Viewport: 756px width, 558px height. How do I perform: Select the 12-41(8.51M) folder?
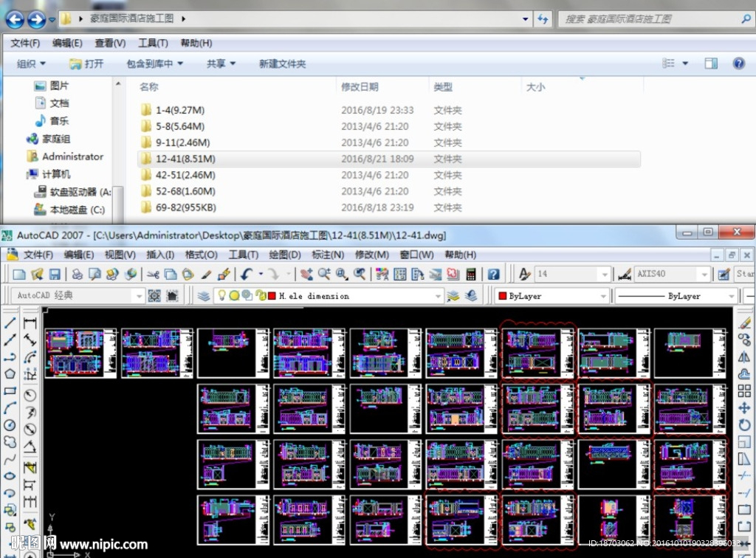point(389,159)
